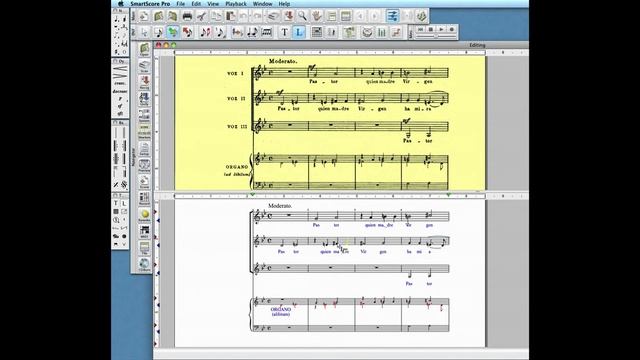Click File in the Navigator panel
640x360 pixels.
point(144,248)
